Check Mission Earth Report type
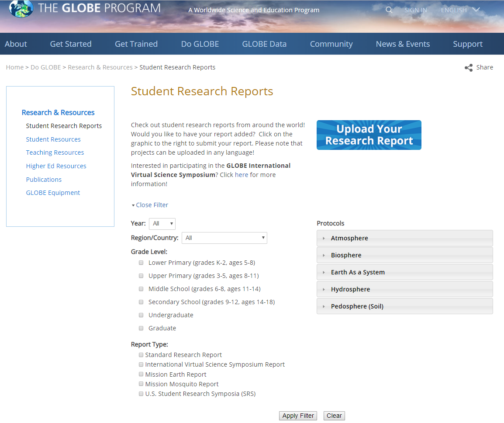The height and width of the screenshot is (423, 504). click(x=141, y=374)
